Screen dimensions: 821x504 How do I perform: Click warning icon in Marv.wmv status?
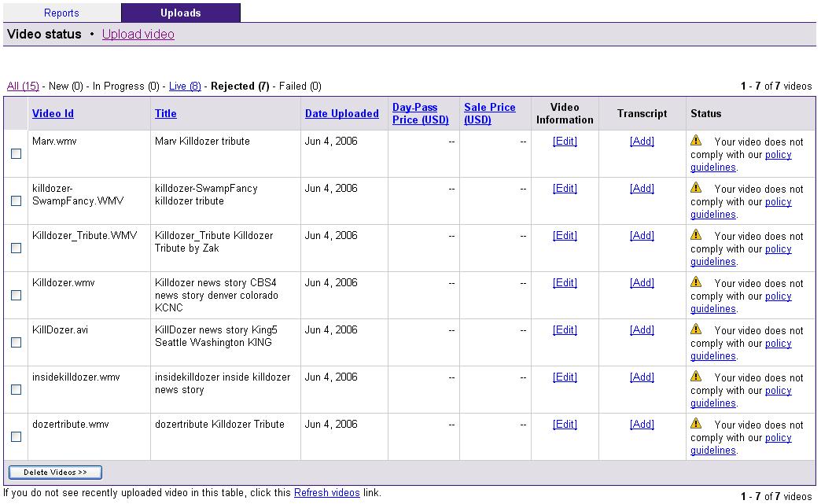[696, 141]
